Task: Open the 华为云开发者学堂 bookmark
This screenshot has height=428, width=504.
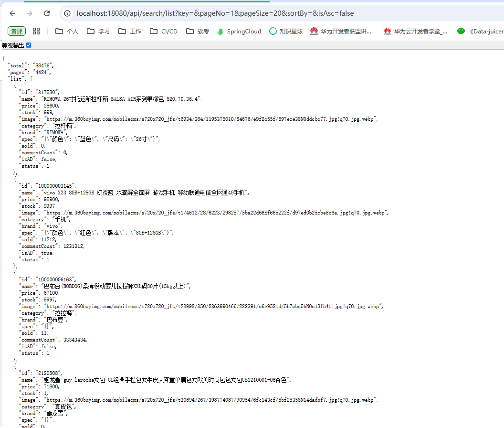Action: (x=415, y=31)
